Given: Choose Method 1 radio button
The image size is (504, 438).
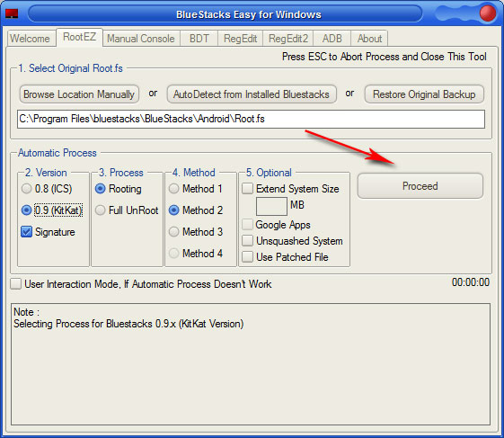Looking at the screenshot, I should point(174,189).
